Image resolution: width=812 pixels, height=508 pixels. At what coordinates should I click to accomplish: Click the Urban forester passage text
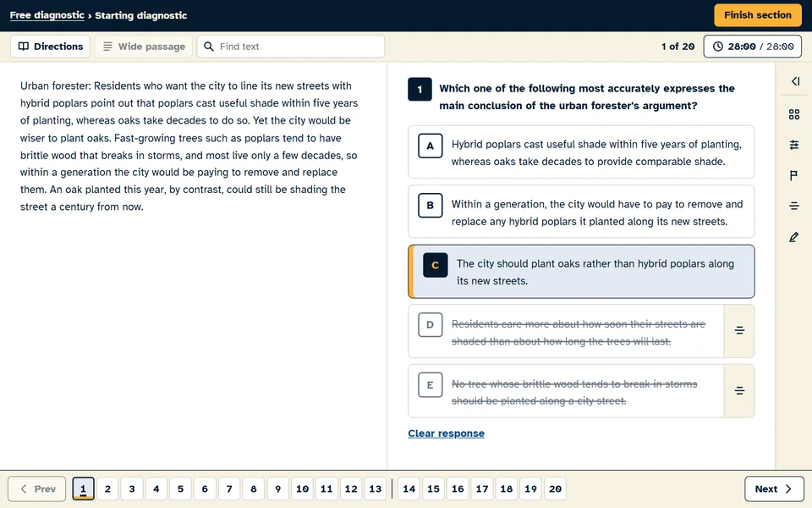pos(189,146)
